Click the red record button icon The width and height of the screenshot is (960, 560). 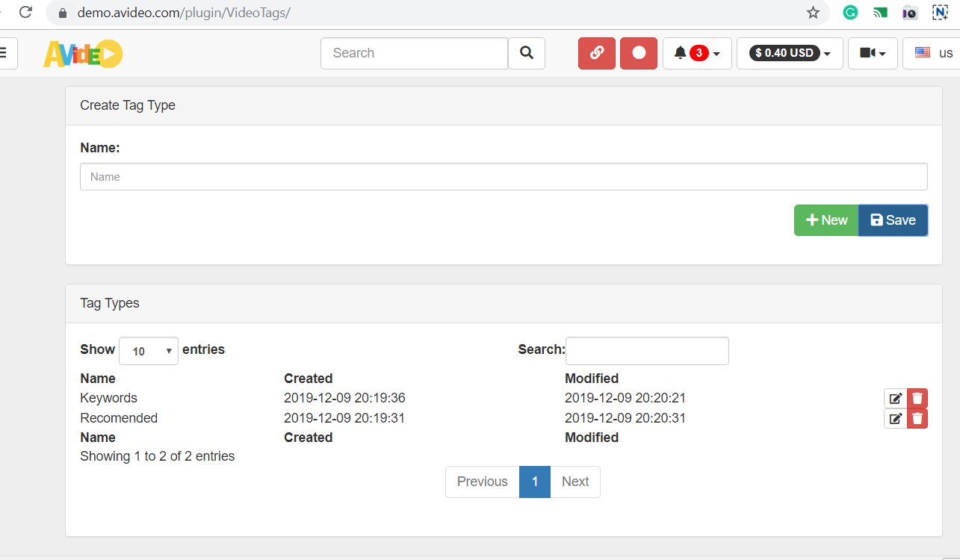[638, 53]
